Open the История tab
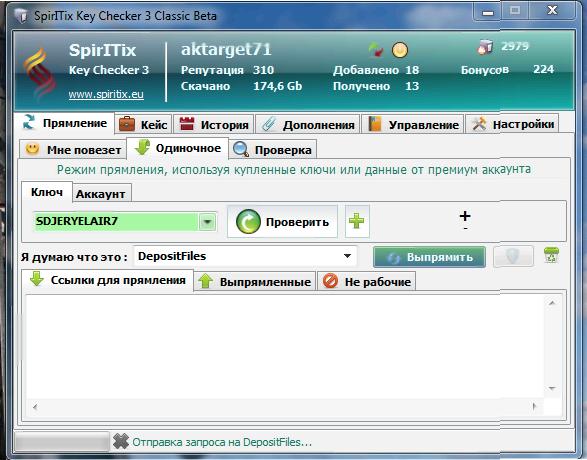Image resolution: width=587 pixels, height=460 pixels. (214, 124)
